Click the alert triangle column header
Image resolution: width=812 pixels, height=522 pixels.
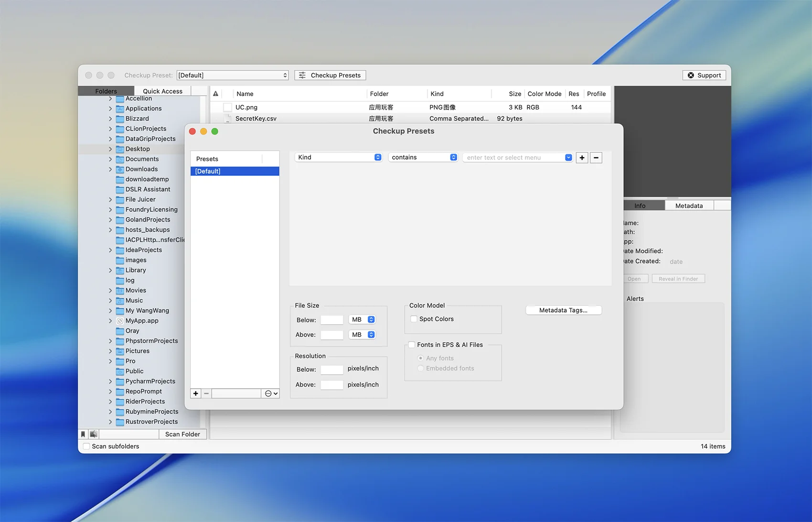(x=216, y=94)
